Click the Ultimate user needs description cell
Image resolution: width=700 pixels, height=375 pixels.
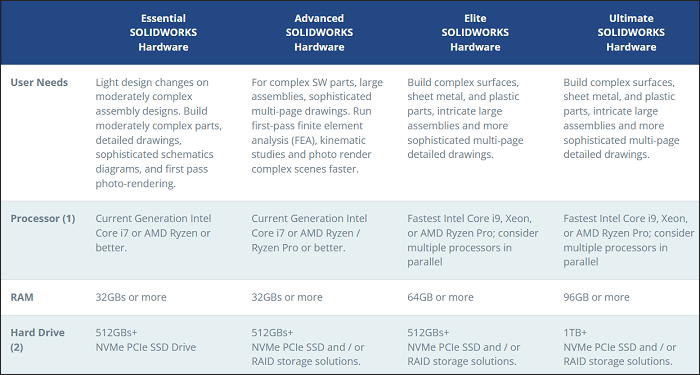tap(621, 118)
